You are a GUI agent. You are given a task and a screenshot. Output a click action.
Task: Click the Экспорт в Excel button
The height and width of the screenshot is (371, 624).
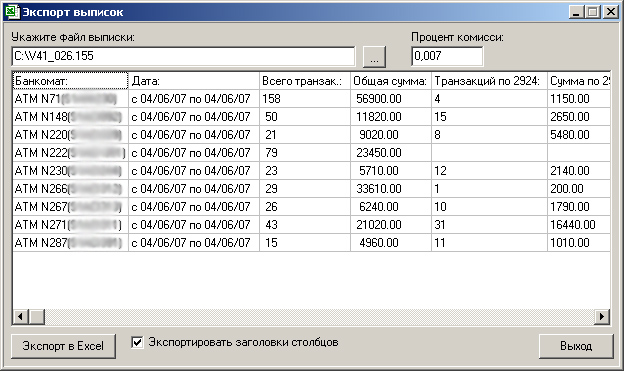63,346
